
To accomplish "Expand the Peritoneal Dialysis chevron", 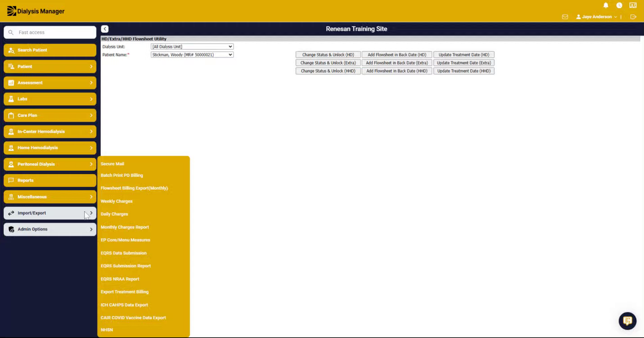I will 91,164.
